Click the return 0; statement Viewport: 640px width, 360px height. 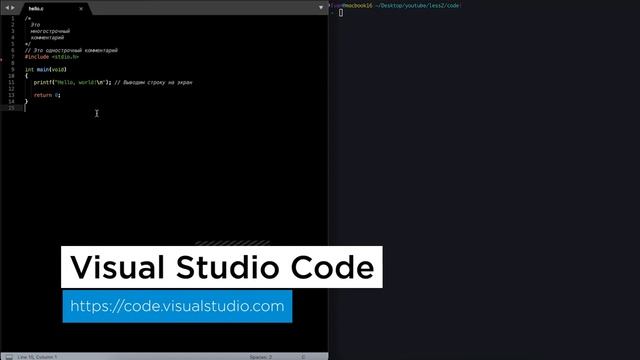tap(47, 95)
